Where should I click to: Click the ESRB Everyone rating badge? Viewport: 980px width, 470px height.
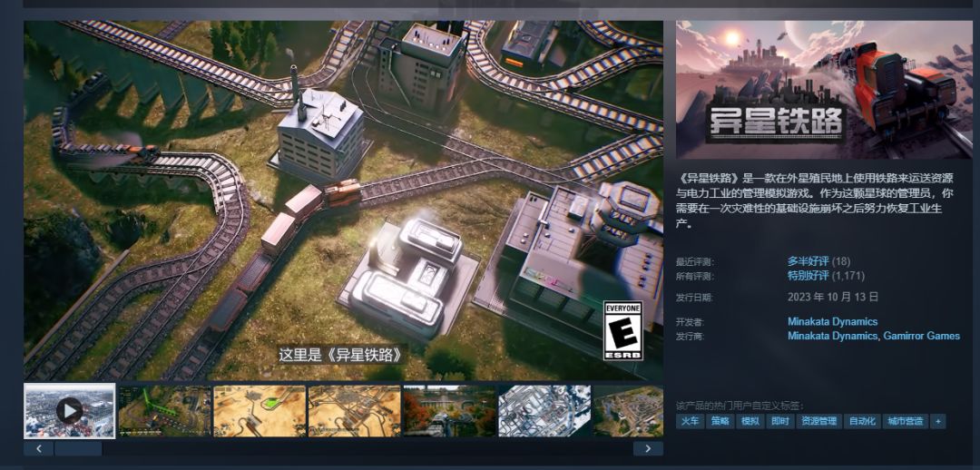622,330
